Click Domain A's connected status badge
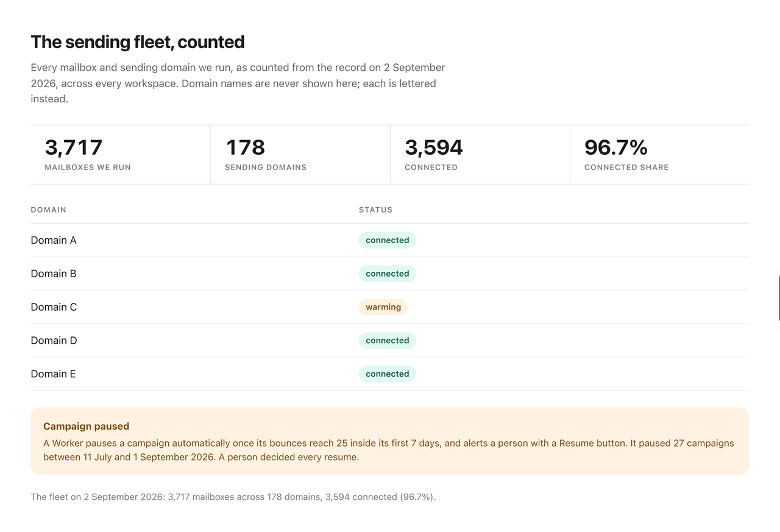 point(388,240)
